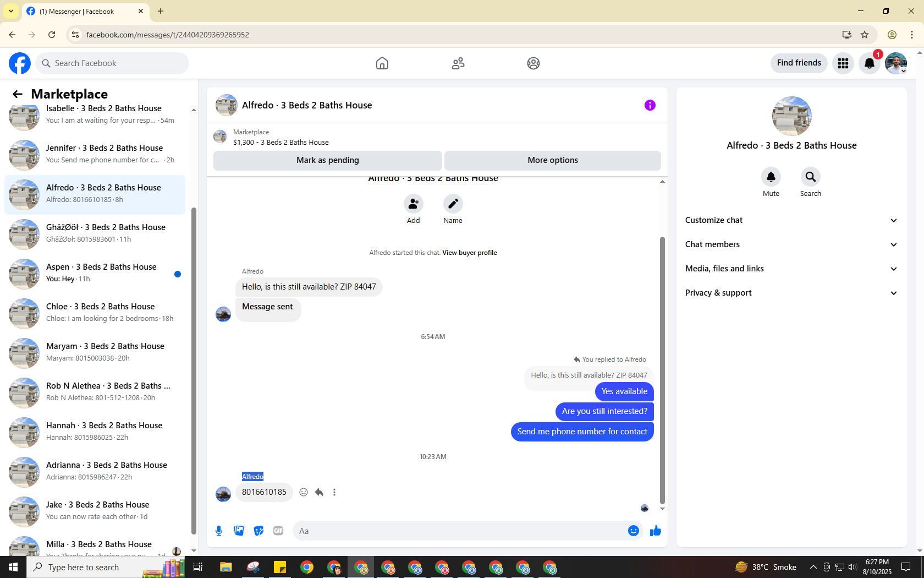Viewport: 924px width, 578px height.
Task: Open GhâžØöł's conversation
Action: tap(95, 233)
